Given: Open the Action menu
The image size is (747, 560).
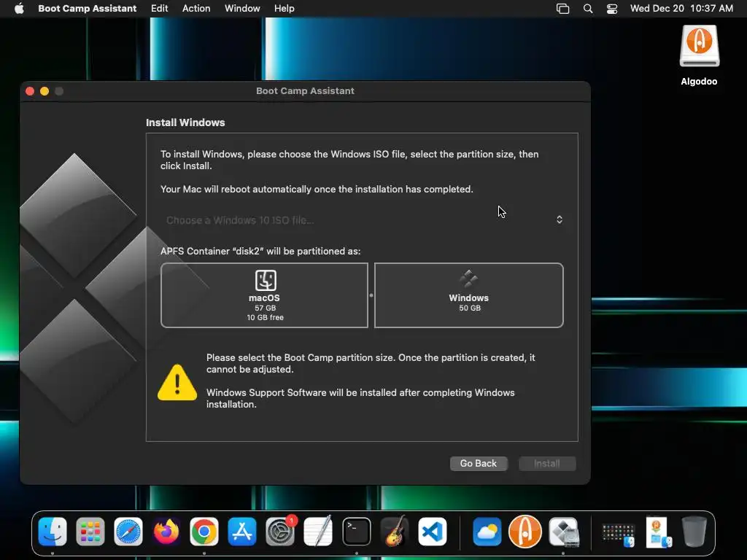Looking at the screenshot, I should [x=196, y=8].
